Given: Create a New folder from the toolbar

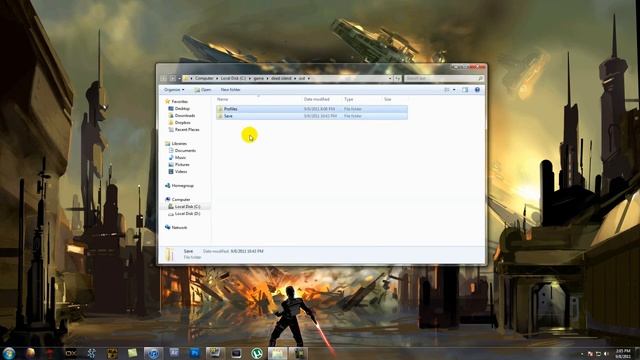Looking at the screenshot, I should click(230, 90).
